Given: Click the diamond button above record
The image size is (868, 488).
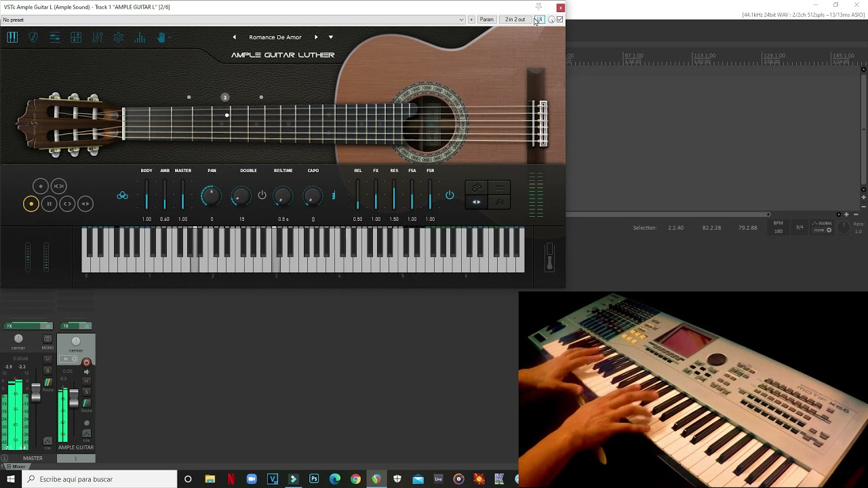Looking at the screenshot, I should point(40,186).
